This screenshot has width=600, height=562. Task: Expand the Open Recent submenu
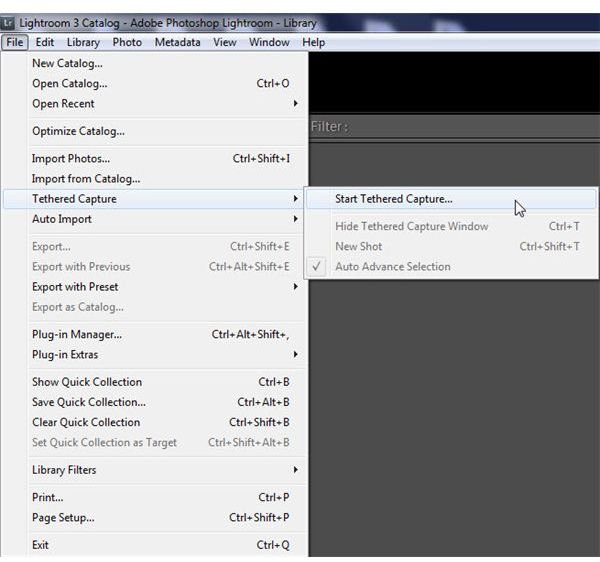pos(155,104)
